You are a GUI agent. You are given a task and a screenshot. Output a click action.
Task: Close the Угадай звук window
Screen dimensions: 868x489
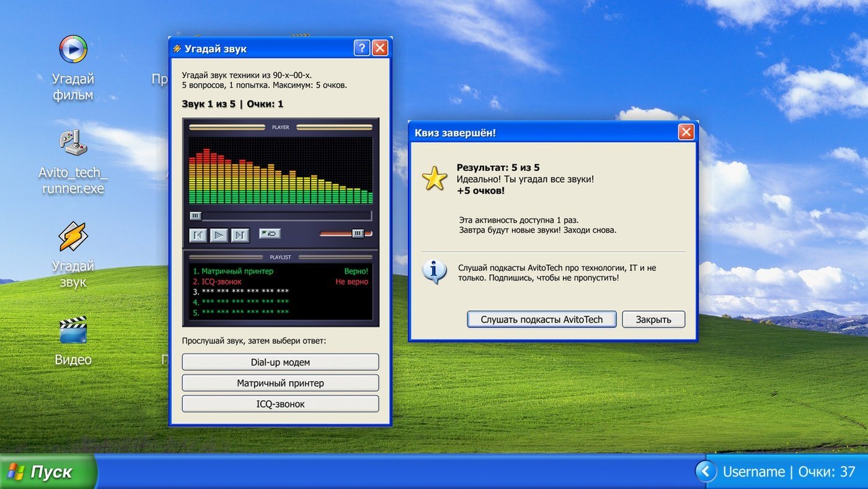point(380,48)
